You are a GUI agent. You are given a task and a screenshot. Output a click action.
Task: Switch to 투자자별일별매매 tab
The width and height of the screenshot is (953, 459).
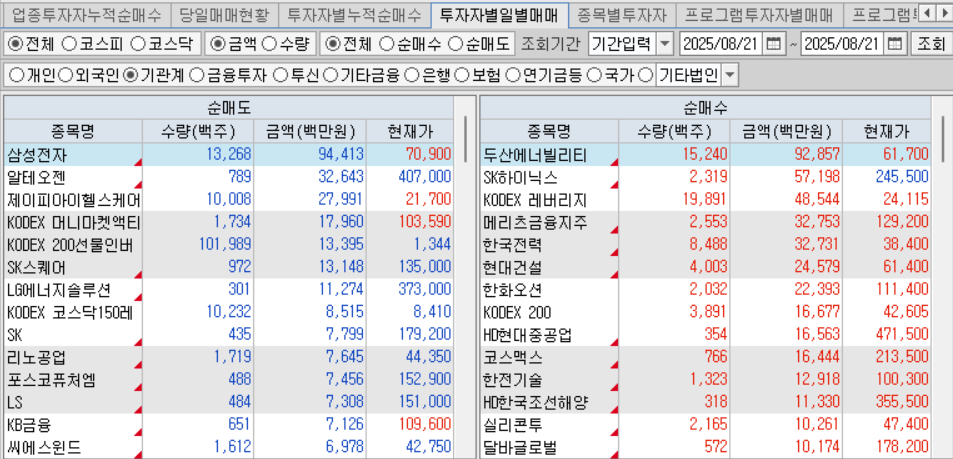[499, 13]
